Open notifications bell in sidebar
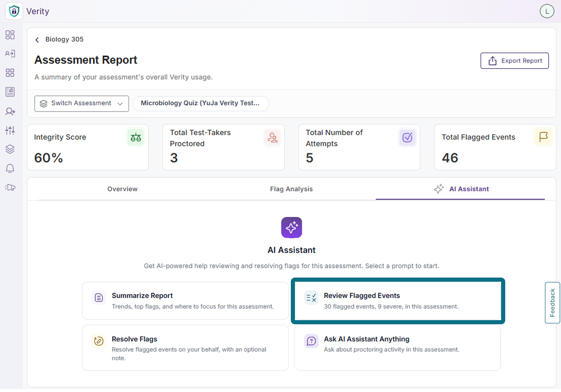Viewport: 561px width, 392px height. coord(10,168)
